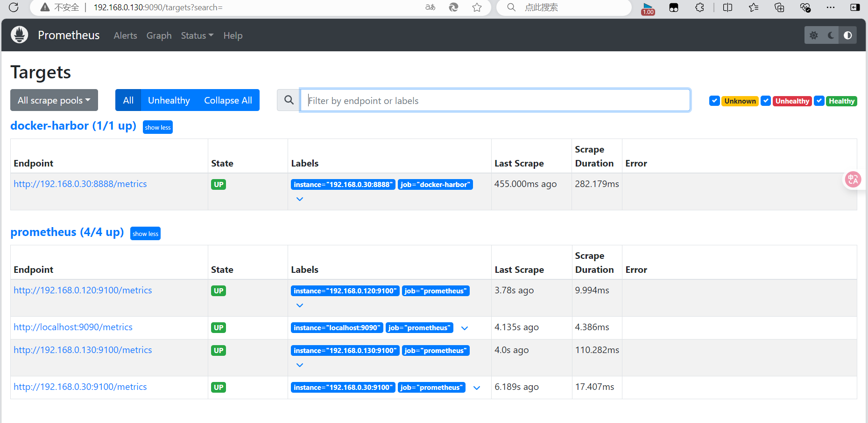Open http://192.168.0.30:9100/metrics endpoint link
This screenshot has width=868, height=423.
pyautogui.click(x=80, y=387)
